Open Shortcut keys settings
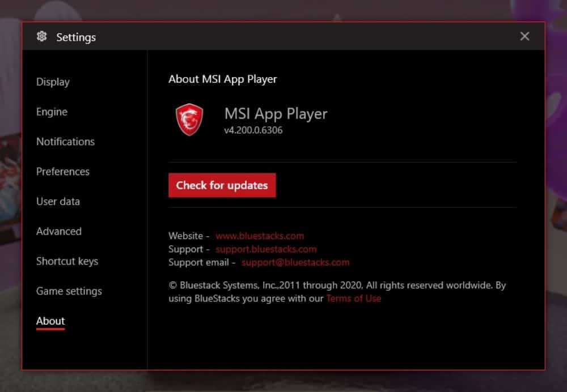Image resolution: width=567 pixels, height=392 pixels. tap(67, 261)
